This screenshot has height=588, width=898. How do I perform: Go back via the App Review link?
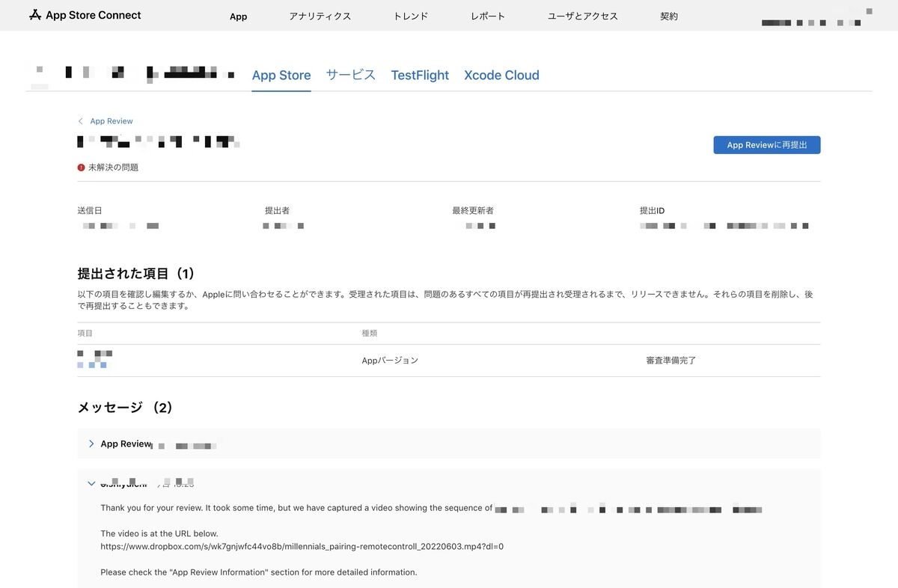coord(112,121)
